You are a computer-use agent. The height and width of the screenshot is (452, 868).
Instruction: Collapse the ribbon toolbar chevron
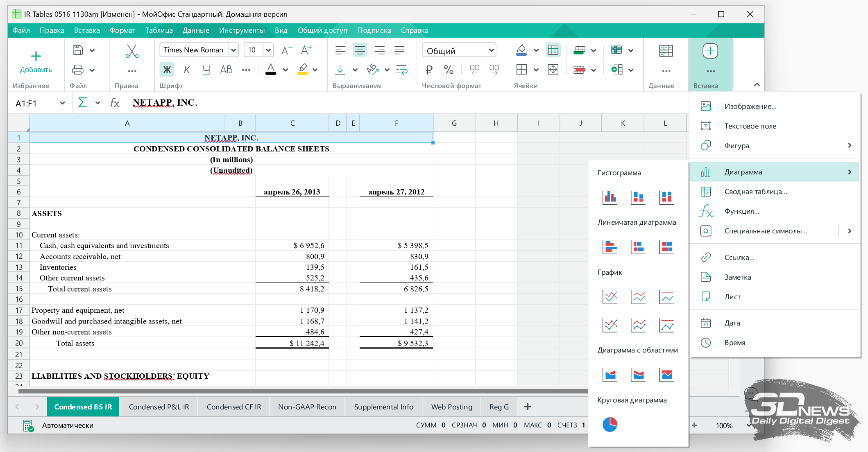[757, 85]
